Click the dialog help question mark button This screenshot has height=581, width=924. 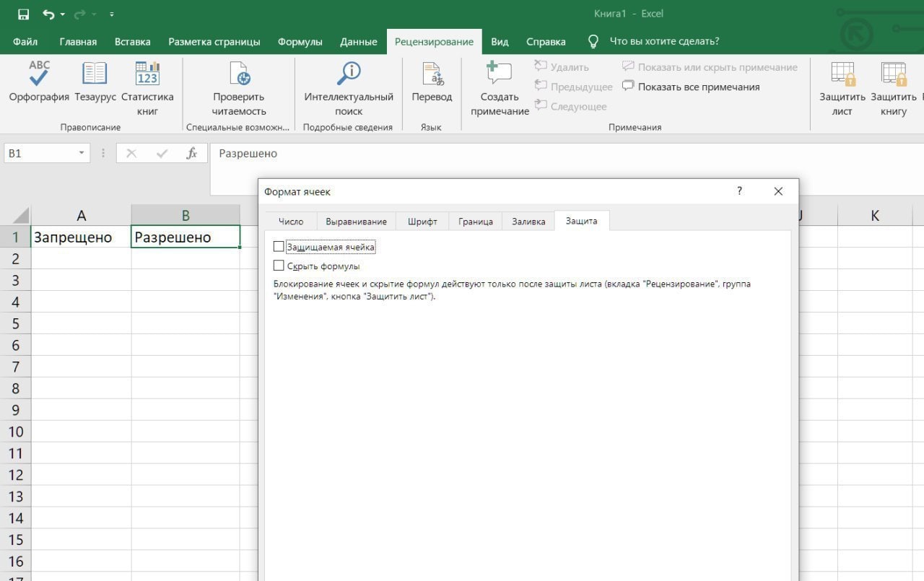coord(739,191)
